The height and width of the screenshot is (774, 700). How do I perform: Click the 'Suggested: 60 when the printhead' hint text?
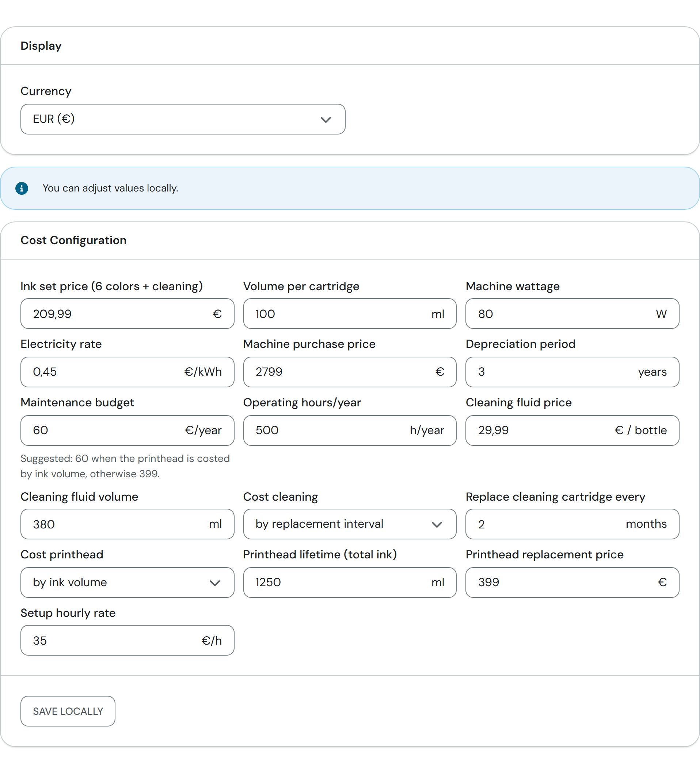click(x=125, y=466)
